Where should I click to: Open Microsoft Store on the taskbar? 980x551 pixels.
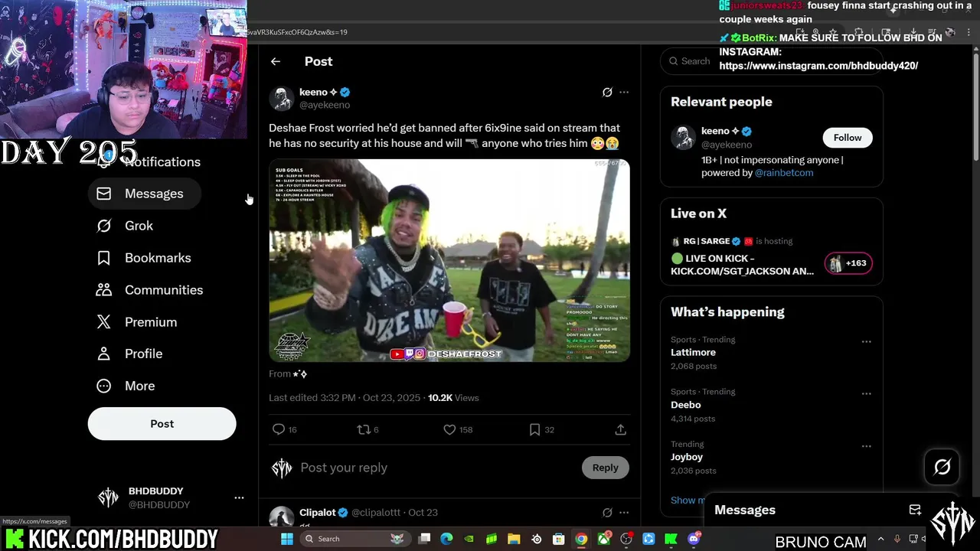click(558, 539)
